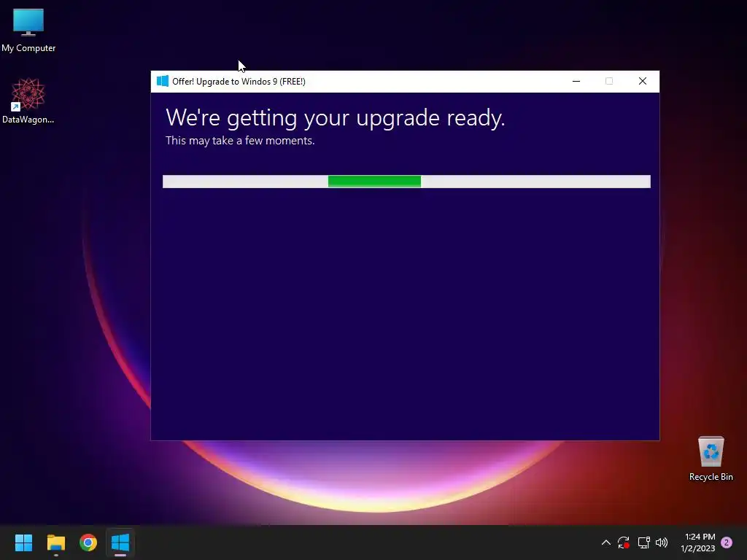Screen dimensions: 747x560
Task: Minimize the Upgrade to Windos 9 window
Action: pos(576,82)
